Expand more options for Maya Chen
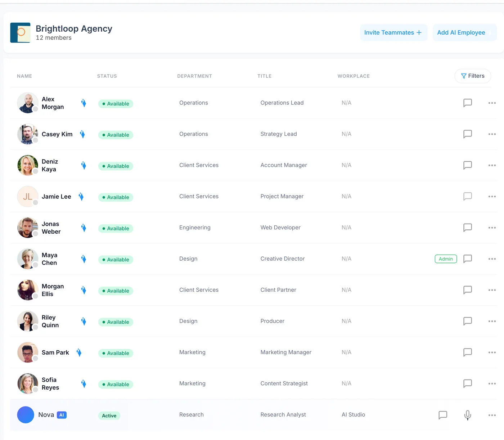Viewport: 504px width, 440px height. pyautogui.click(x=492, y=259)
